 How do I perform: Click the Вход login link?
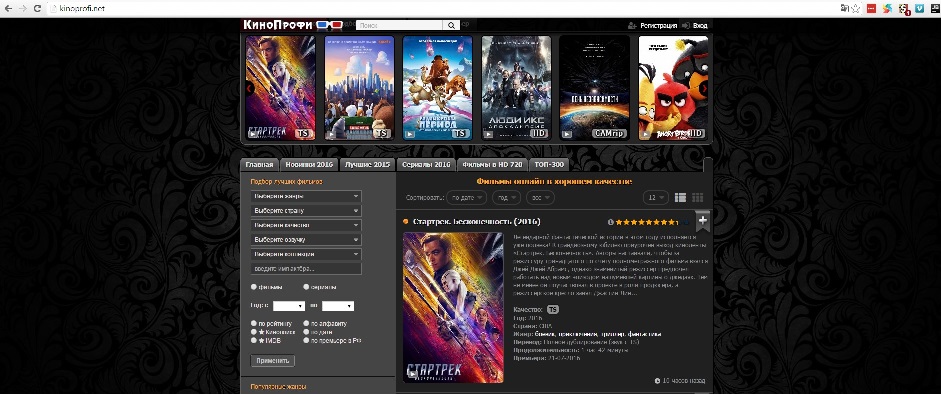(700, 26)
